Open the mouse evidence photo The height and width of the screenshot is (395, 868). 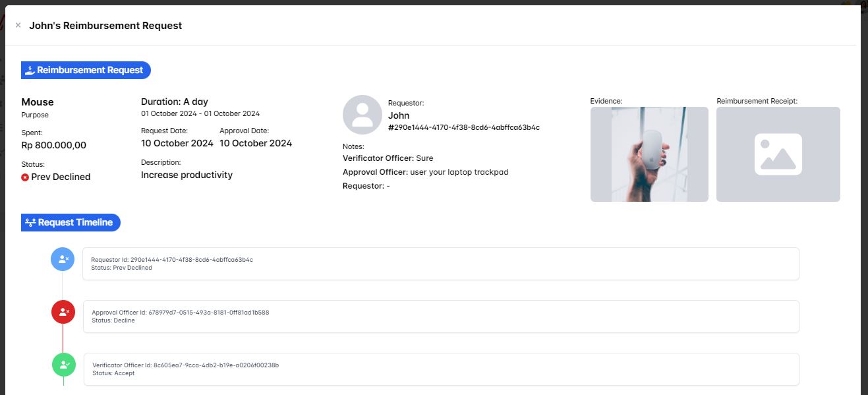pyautogui.click(x=649, y=154)
